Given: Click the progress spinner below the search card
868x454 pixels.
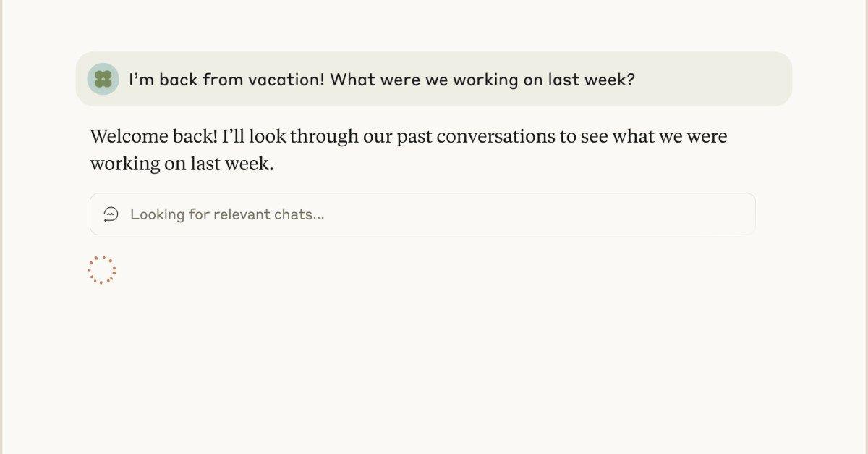Looking at the screenshot, I should pyautogui.click(x=103, y=269).
